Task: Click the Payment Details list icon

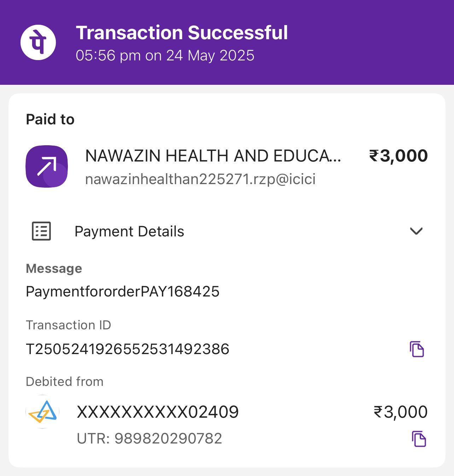Action: [x=41, y=231]
